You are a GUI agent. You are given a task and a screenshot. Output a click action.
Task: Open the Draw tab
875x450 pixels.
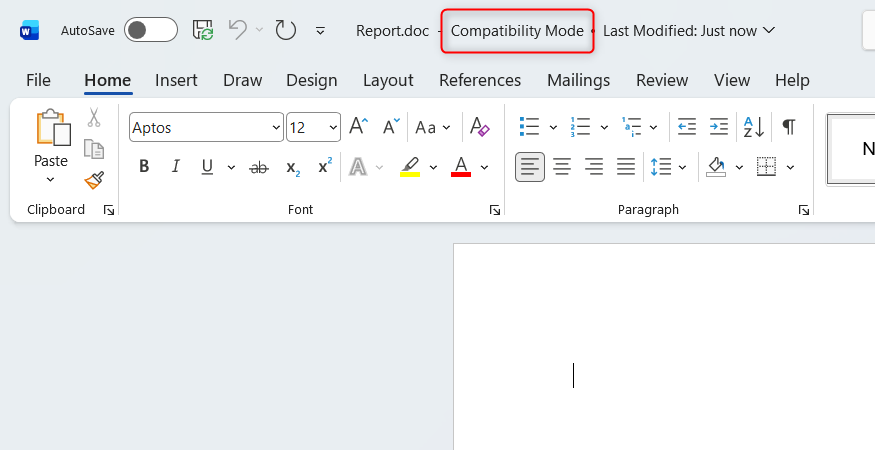(243, 80)
